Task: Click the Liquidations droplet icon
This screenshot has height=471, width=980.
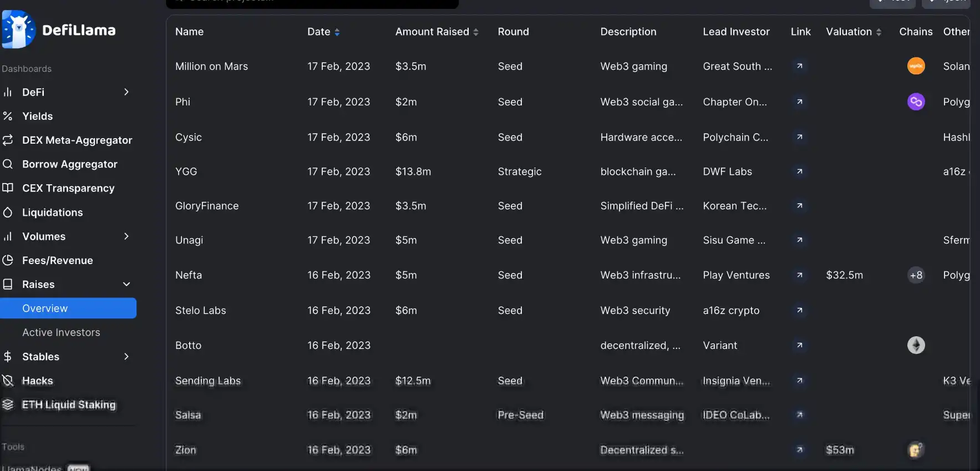Action: 8,212
